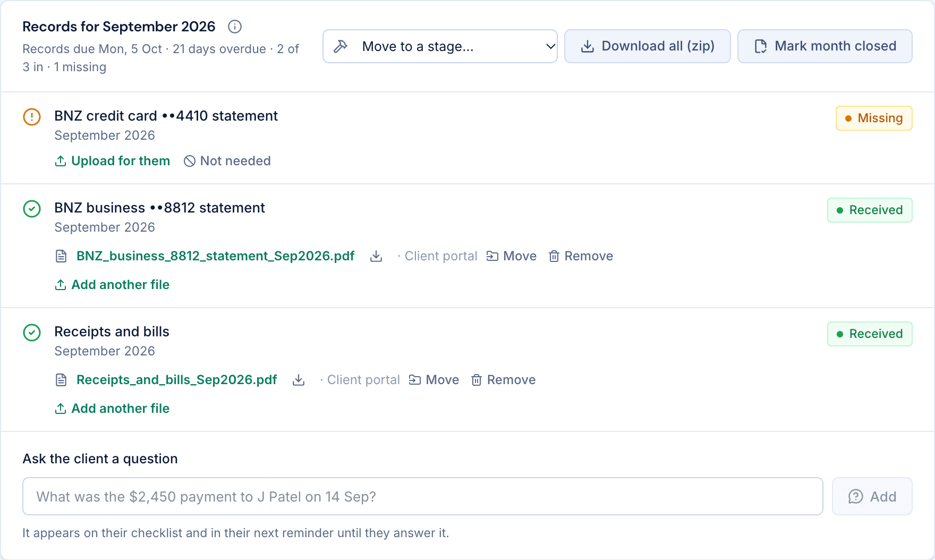Click the Missing status badge
The height and width of the screenshot is (560, 935).
click(x=874, y=118)
